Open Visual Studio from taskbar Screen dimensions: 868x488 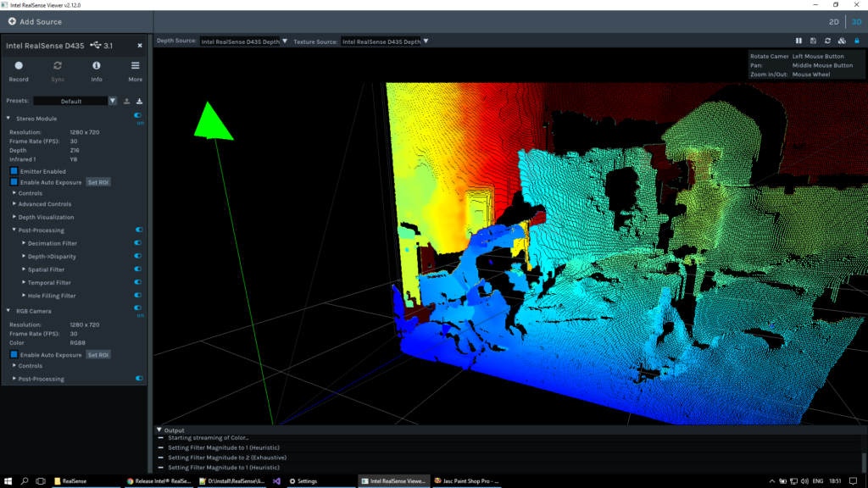coord(276,481)
